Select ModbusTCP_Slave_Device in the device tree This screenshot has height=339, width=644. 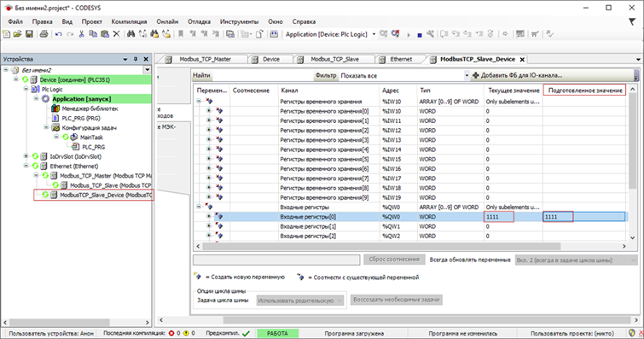point(106,195)
